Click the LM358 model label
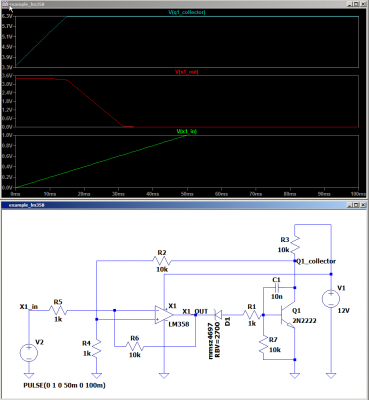The height and width of the screenshot is (400, 369). (x=179, y=324)
